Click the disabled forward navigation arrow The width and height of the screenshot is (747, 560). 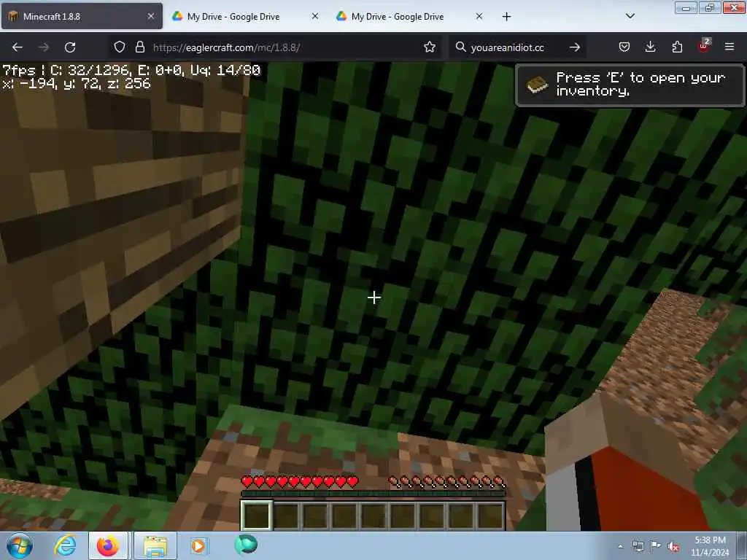click(44, 47)
